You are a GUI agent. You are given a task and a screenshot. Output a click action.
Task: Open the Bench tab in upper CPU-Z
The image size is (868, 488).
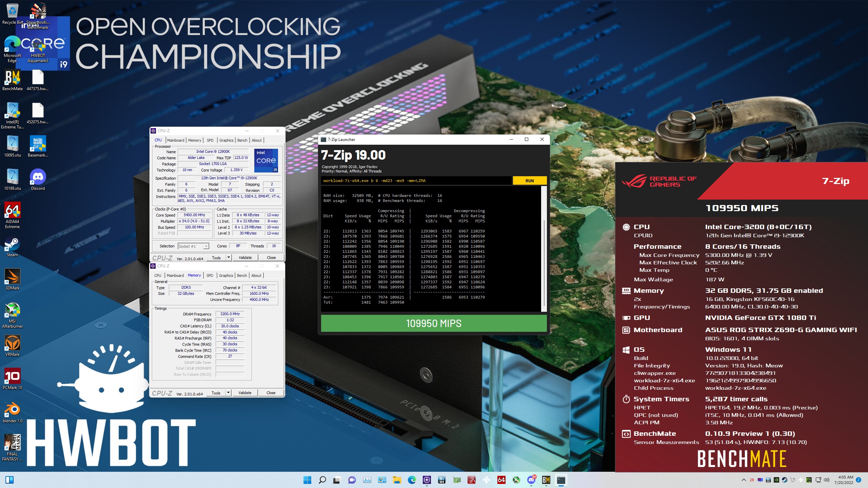pyautogui.click(x=242, y=140)
